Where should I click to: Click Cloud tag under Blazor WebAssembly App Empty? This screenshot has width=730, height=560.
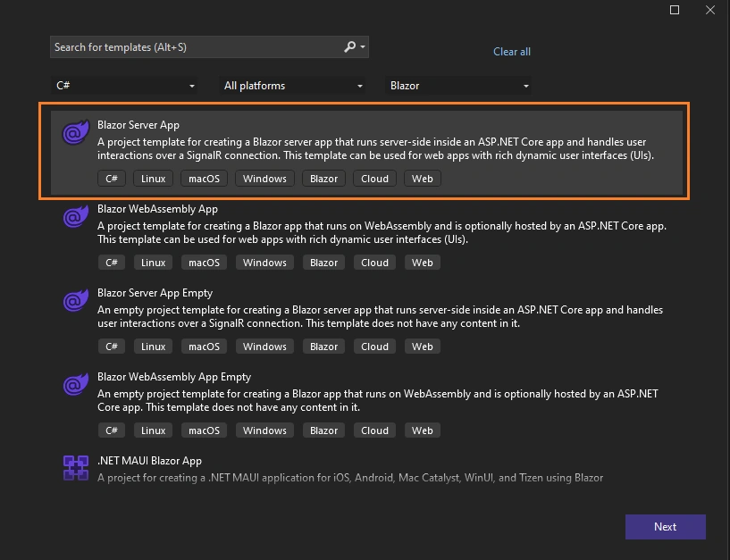[x=374, y=430]
